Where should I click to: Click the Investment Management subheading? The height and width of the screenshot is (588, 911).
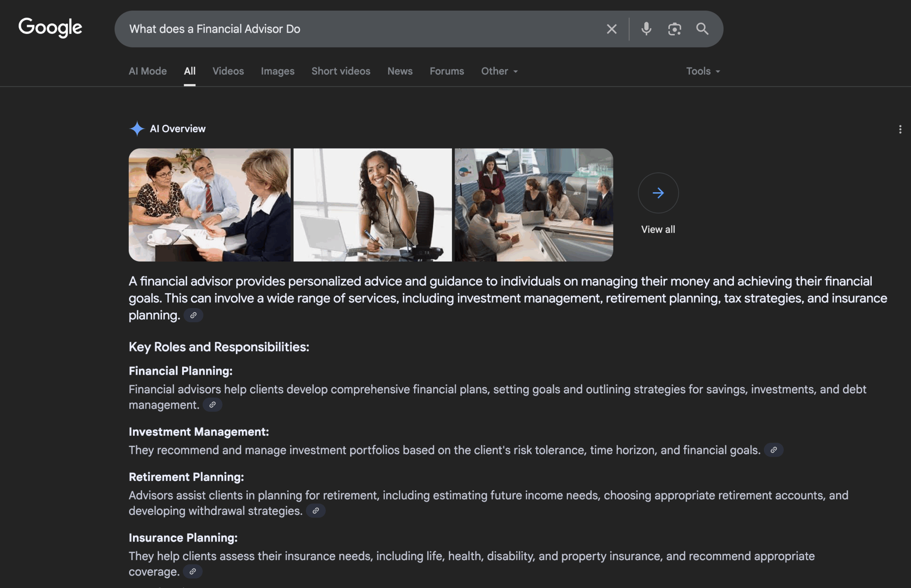pyautogui.click(x=199, y=431)
